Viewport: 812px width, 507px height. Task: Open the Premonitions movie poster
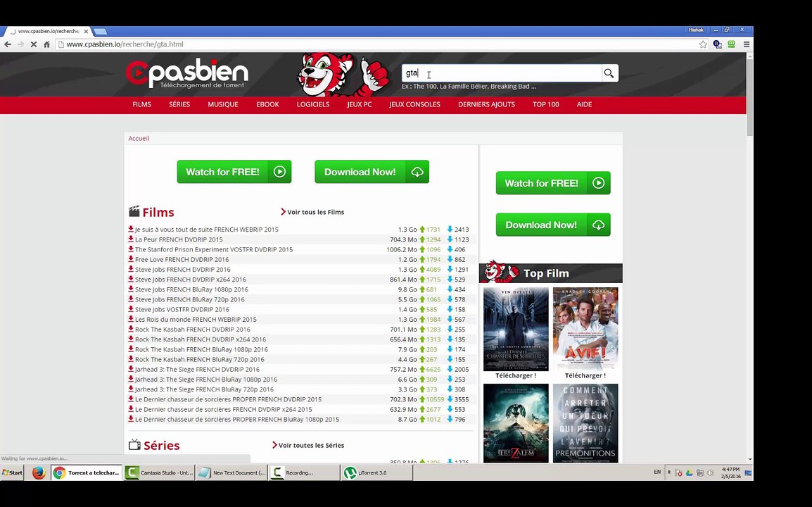click(x=585, y=423)
